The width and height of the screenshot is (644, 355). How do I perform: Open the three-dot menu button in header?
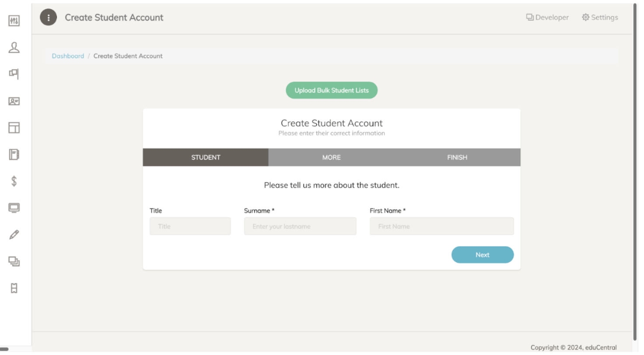click(x=48, y=18)
